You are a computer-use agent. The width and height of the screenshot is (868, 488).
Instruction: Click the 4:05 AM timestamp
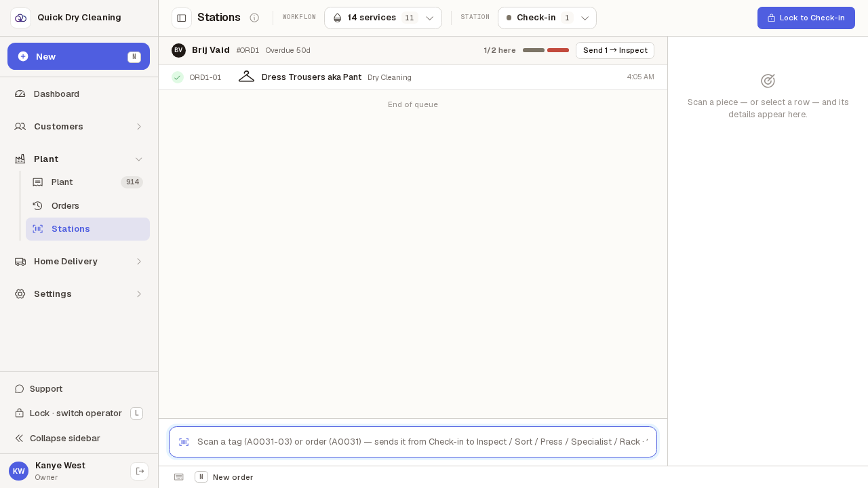tap(640, 77)
